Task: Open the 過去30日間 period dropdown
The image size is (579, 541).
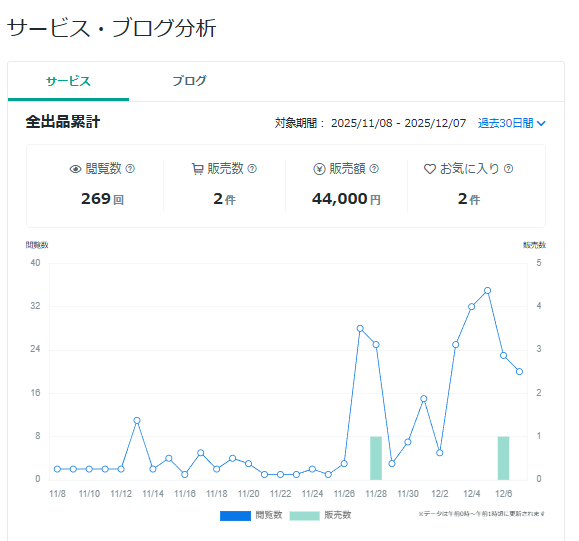Action: (x=511, y=123)
